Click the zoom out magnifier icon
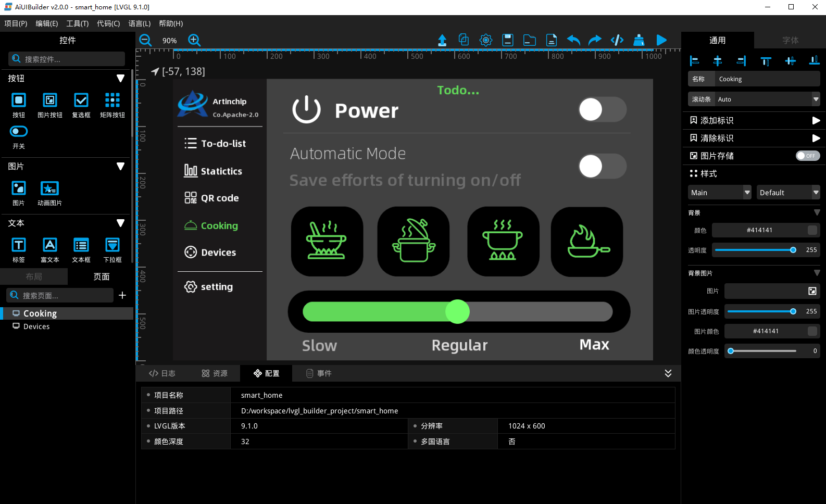Viewport: 826px width, 504px height. [x=145, y=40]
